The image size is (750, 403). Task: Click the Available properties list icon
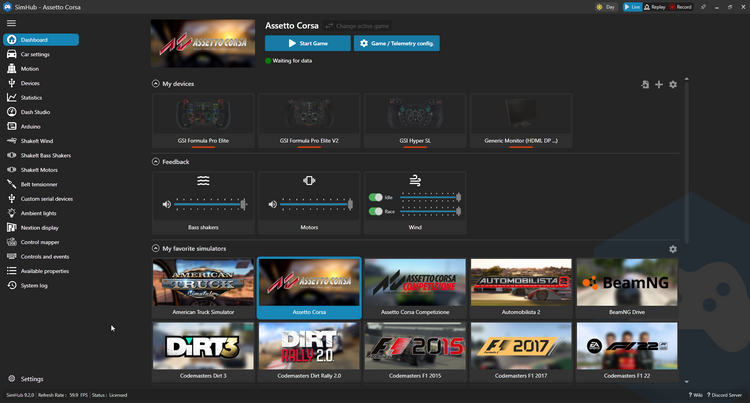[x=11, y=271]
